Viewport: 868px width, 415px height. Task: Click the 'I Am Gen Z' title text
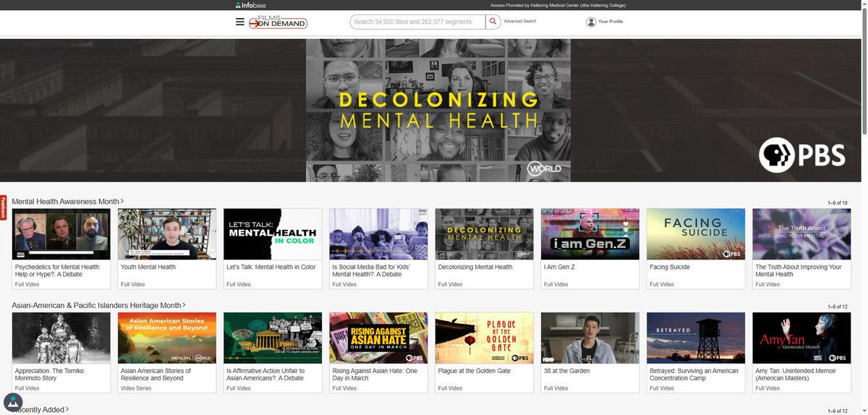pos(560,267)
